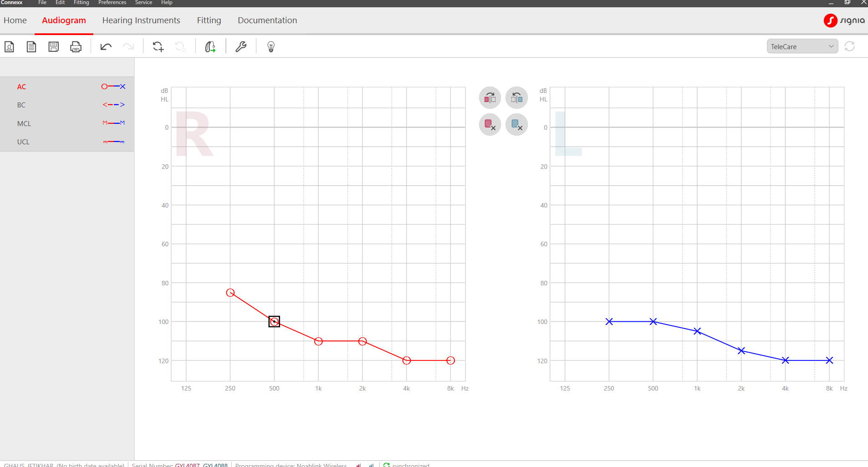
Task: Click the greyed disconnect instruments icon
Action: click(x=180, y=47)
